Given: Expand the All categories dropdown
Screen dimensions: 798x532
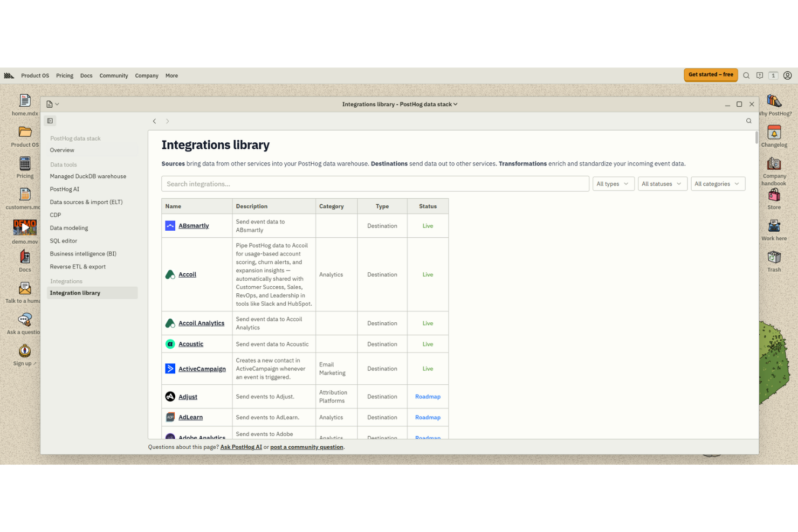Looking at the screenshot, I should tap(718, 184).
